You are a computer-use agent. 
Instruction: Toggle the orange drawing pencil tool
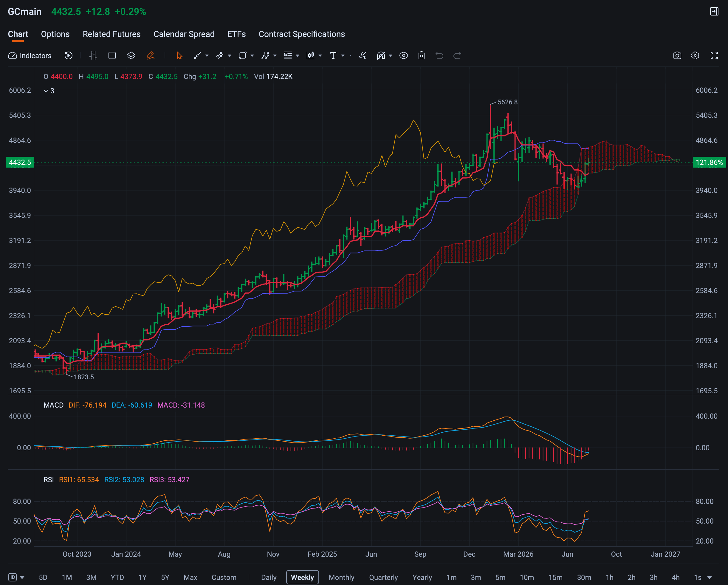151,56
